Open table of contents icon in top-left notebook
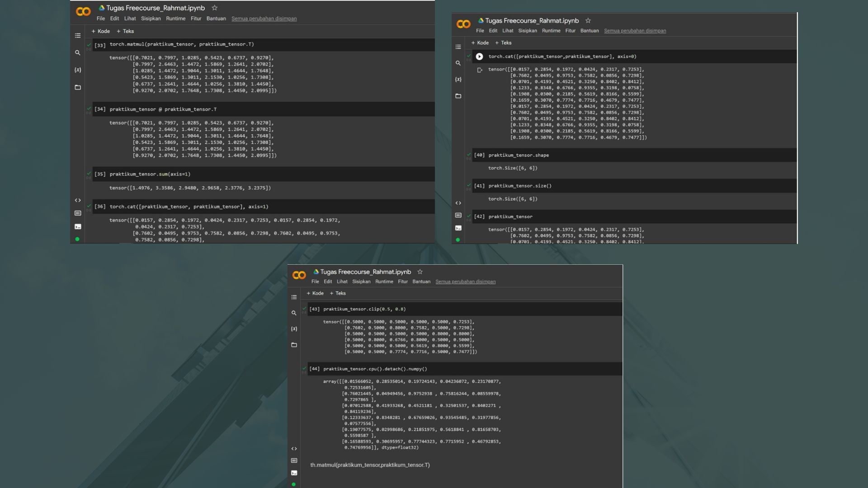Image resolution: width=868 pixels, height=488 pixels. [78, 36]
